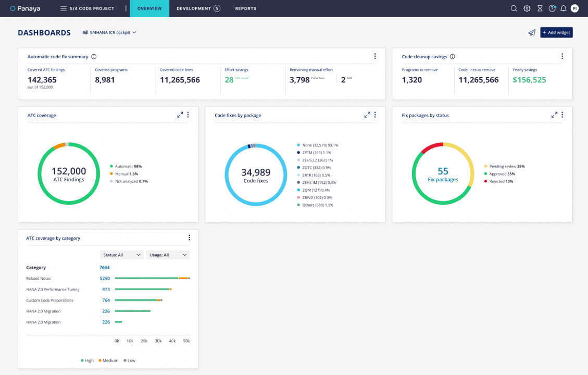
Task: Click the Add widget button
Action: 556,33
